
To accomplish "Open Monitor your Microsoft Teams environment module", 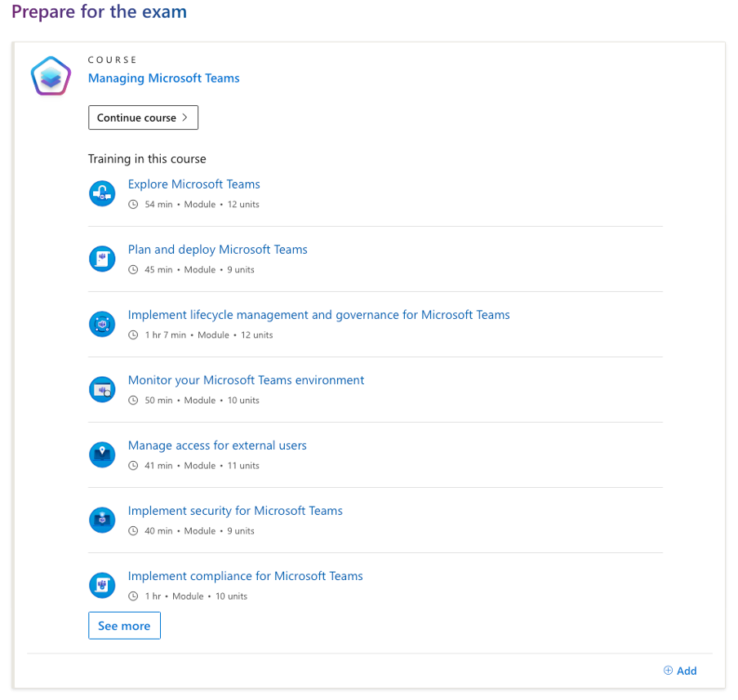I will pos(247,380).
